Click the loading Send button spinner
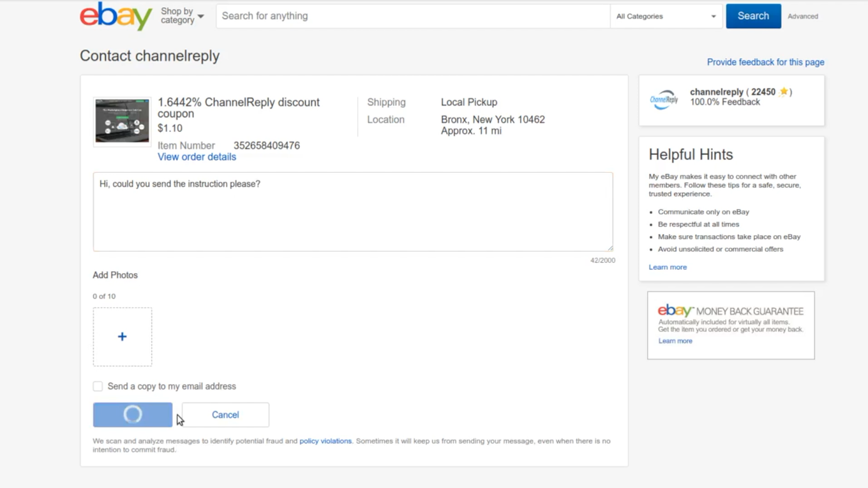 tap(133, 415)
